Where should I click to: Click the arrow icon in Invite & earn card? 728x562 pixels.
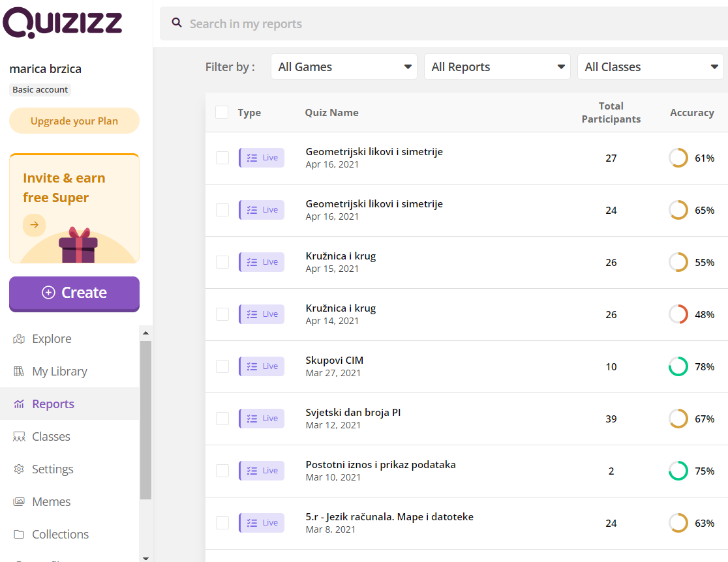tap(34, 225)
